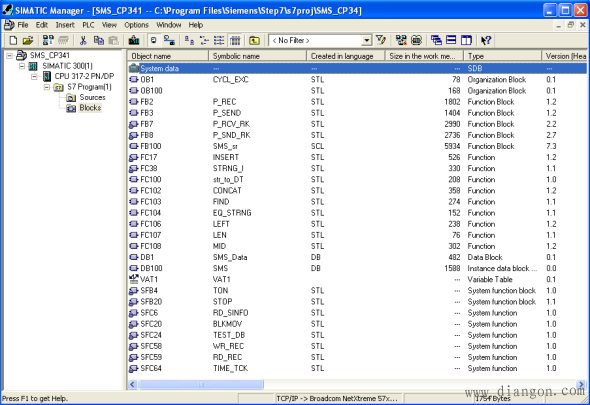Click the Copy toolbar icon
The width and height of the screenshot is (590, 405).
click(x=99, y=40)
